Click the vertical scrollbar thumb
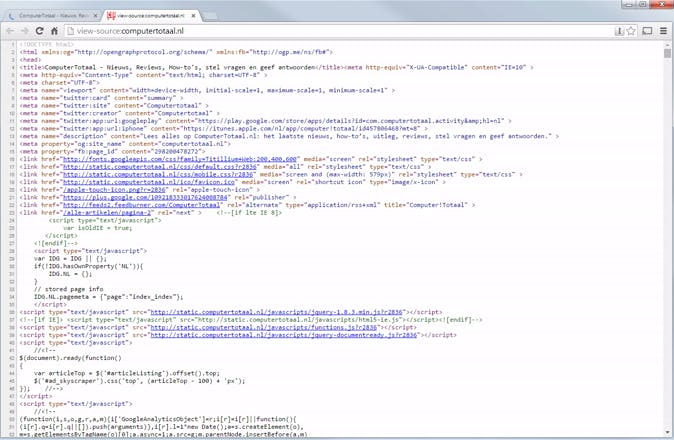Image resolution: width=674 pixels, height=440 pixels. [x=668, y=53]
